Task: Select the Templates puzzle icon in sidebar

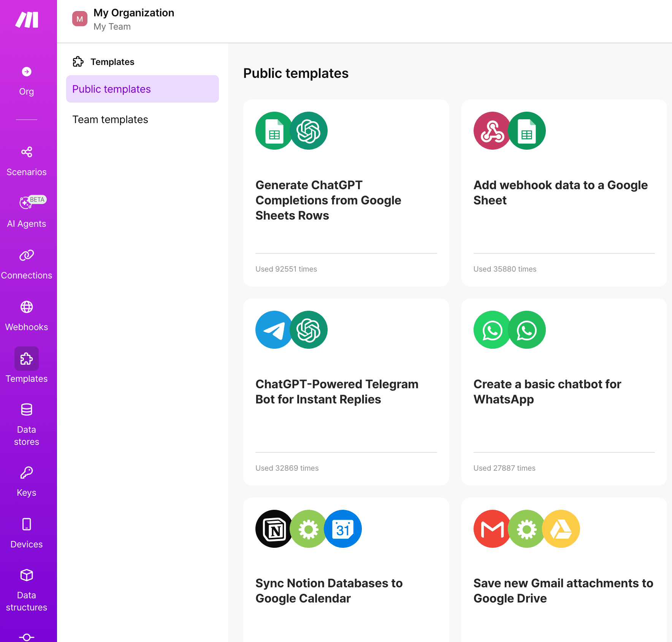Action: click(x=27, y=359)
